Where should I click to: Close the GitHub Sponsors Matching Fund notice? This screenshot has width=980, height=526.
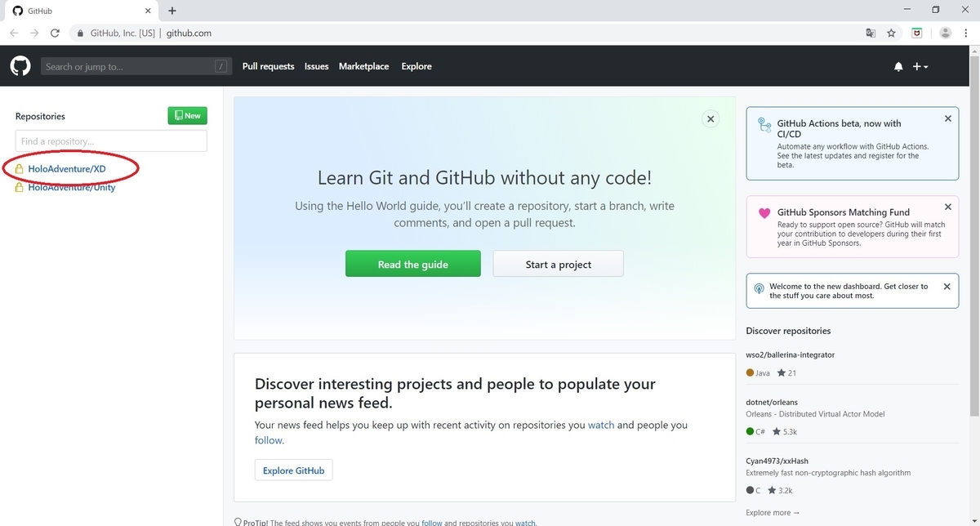point(947,207)
